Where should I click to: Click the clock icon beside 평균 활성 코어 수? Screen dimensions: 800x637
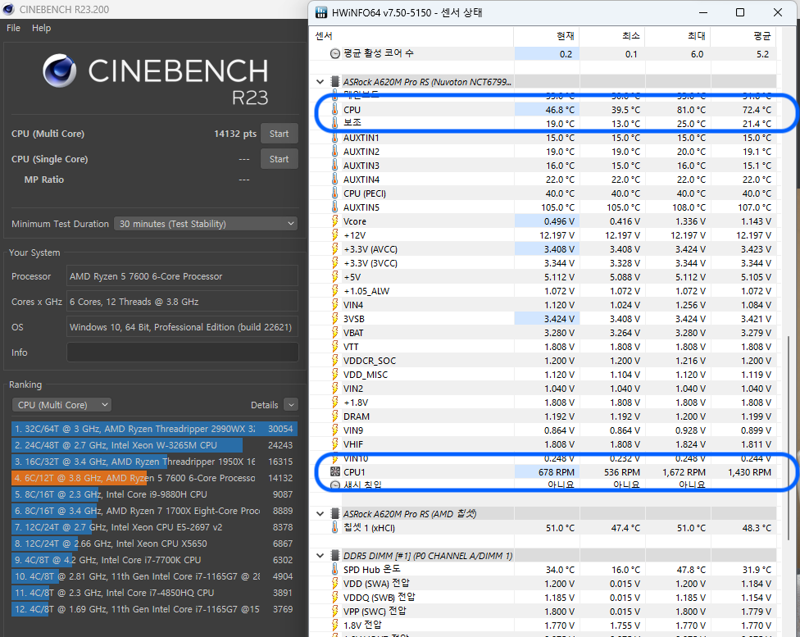pos(335,54)
